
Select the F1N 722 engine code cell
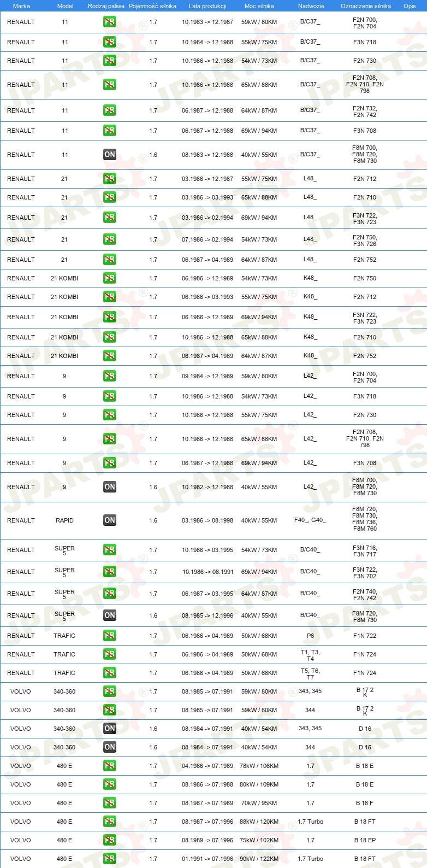click(x=365, y=636)
